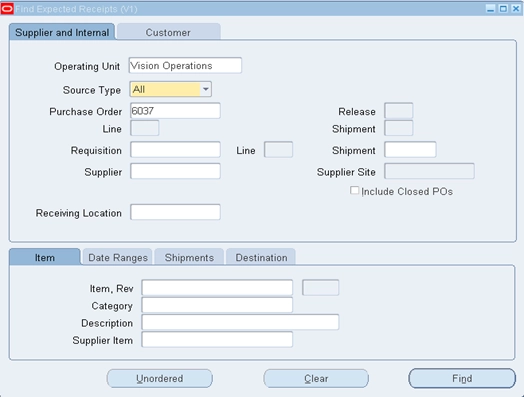Image resolution: width=524 pixels, height=397 pixels.
Task: Click the Unordered button
Action: [x=160, y=378]
